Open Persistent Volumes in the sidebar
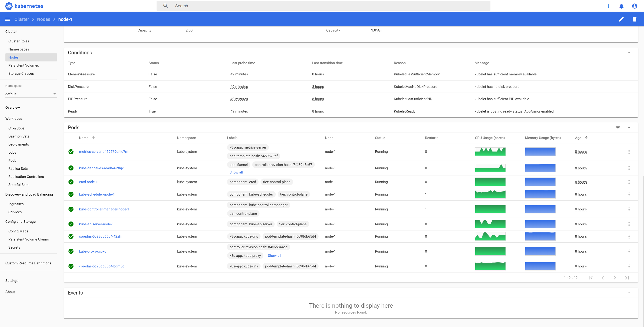The image size is (644, 327). (23, 65)
